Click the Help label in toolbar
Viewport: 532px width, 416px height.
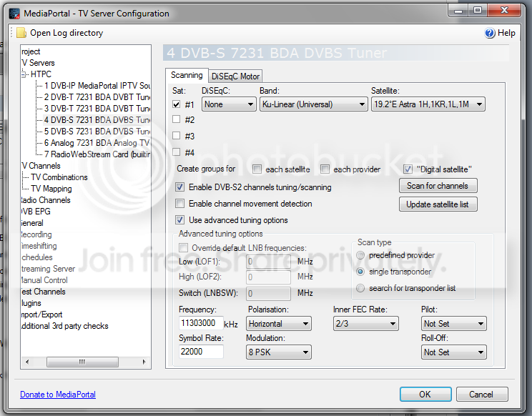[x=506, y=33]
